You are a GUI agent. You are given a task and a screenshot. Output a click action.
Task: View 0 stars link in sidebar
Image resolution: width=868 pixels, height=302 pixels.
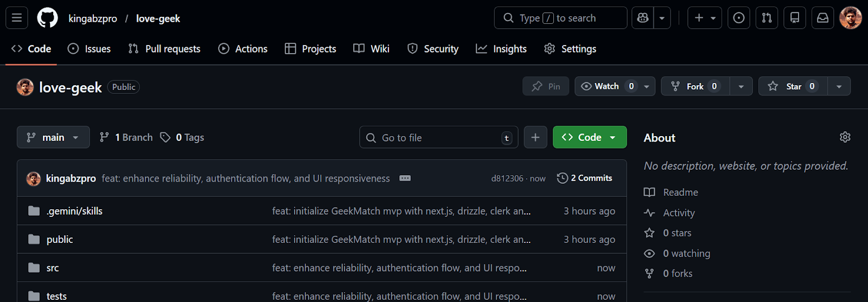[668, 233]
